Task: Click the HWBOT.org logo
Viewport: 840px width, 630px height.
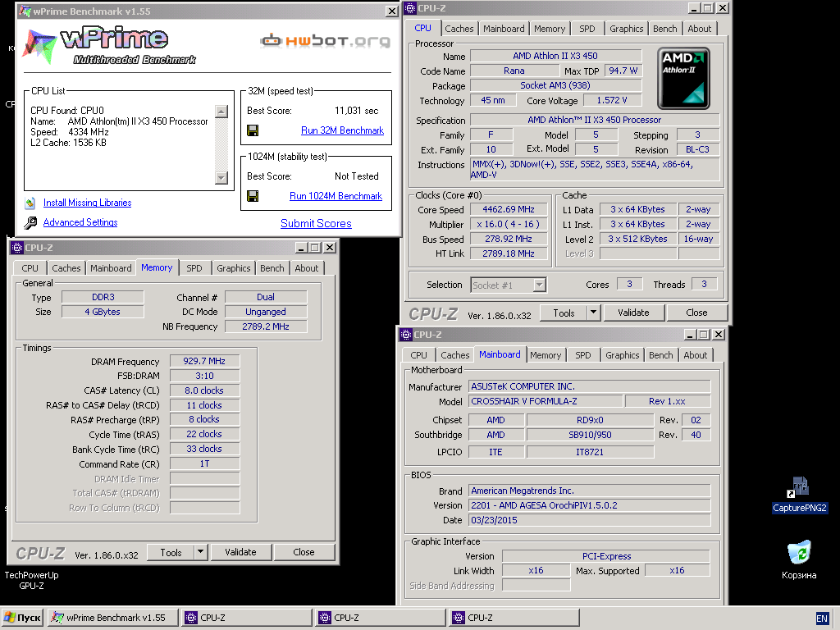Action: (x=325, y=41)
